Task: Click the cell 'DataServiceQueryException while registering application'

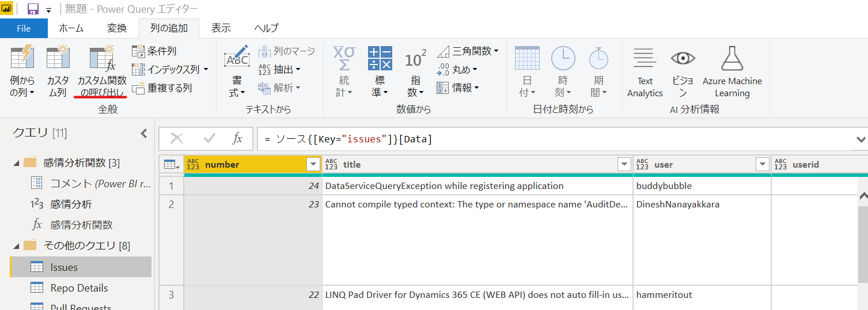Action: coord(477,186)
